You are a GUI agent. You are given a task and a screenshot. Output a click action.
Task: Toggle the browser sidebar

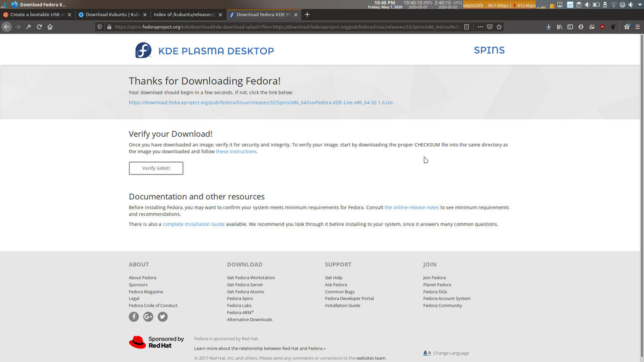tap(570, 27)
